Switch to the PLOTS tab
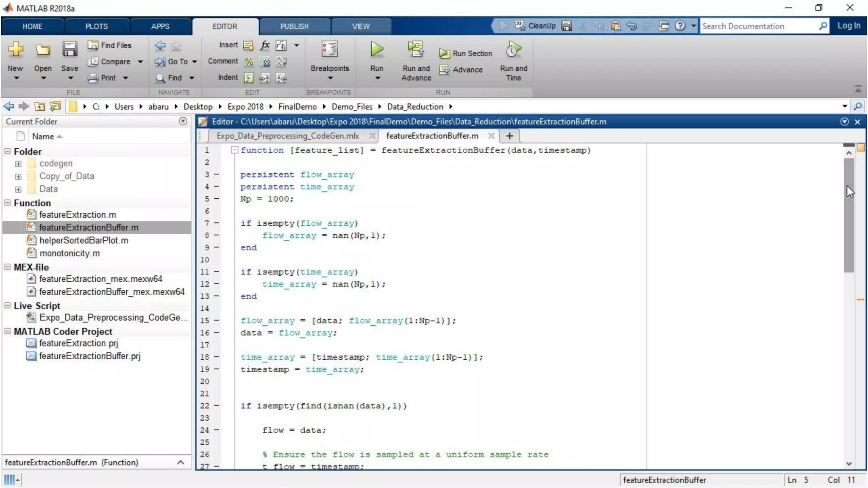868x488 pixels. coord(97,26)
